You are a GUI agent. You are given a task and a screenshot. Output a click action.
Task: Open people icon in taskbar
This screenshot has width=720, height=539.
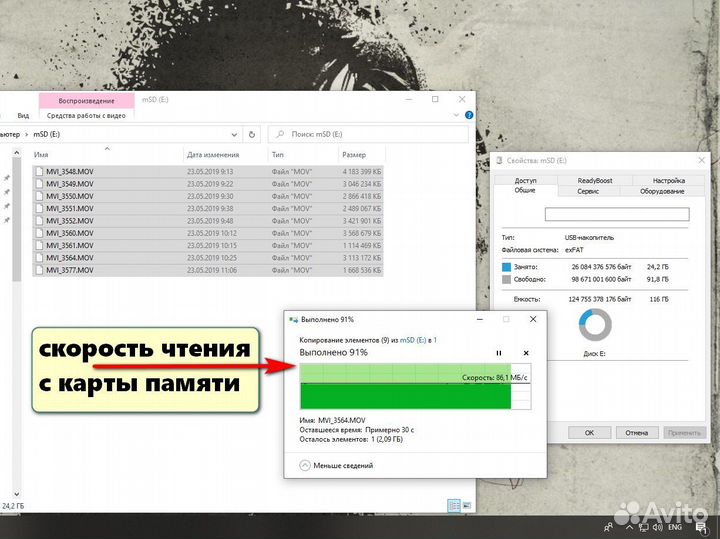pos(608,528)
